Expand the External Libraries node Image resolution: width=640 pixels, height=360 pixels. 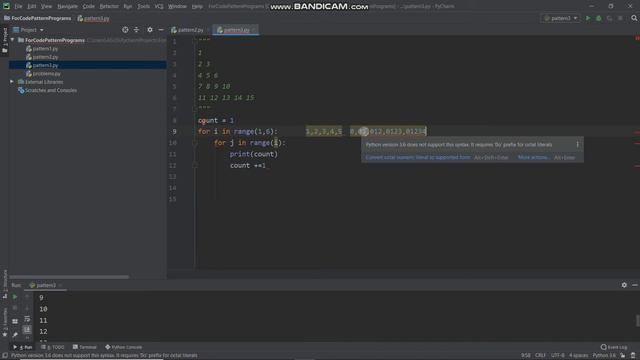12,82
